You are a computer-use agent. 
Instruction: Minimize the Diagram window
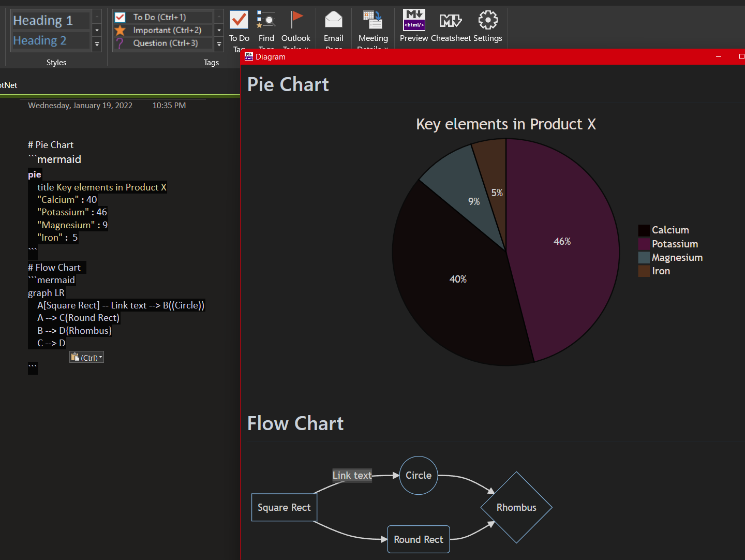click(719, 56)
